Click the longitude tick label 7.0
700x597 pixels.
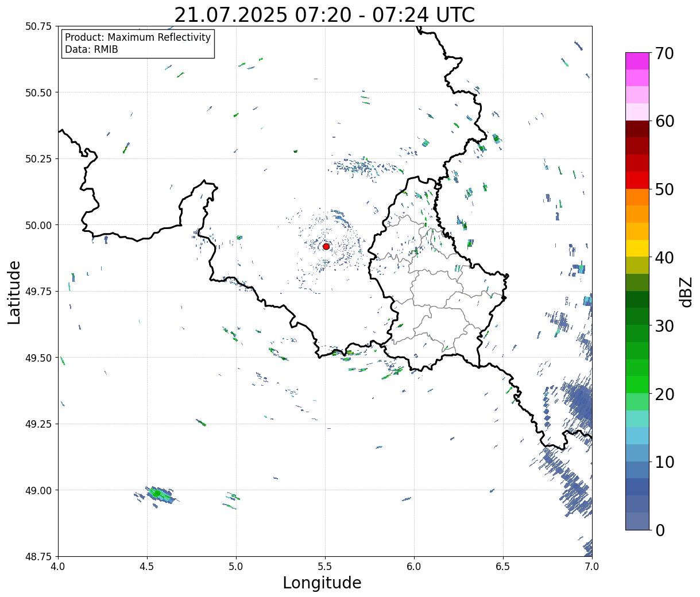(x=592, y=567)
